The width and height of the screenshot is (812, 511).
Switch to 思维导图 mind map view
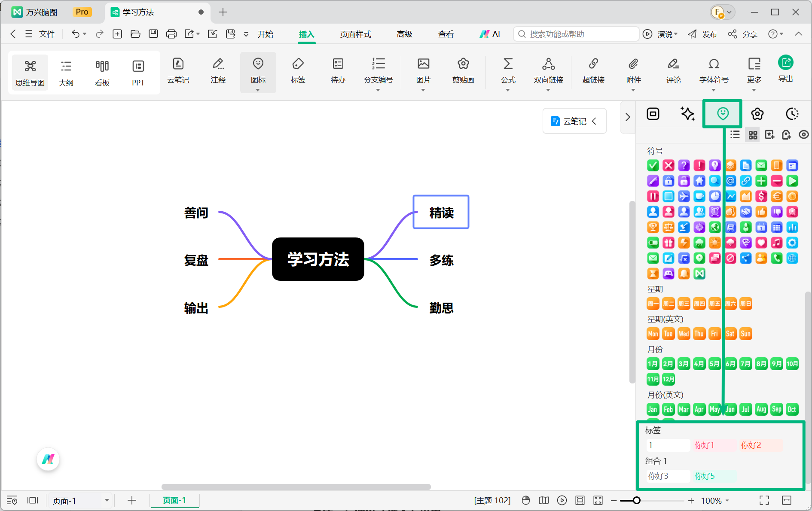click(30, 73)
